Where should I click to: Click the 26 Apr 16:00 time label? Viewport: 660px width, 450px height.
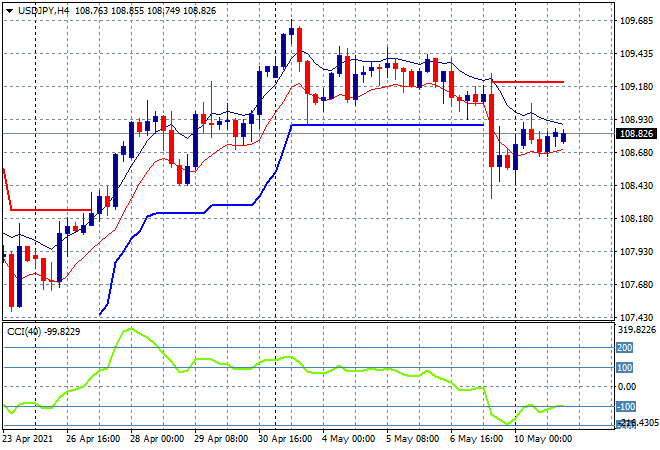93,439
